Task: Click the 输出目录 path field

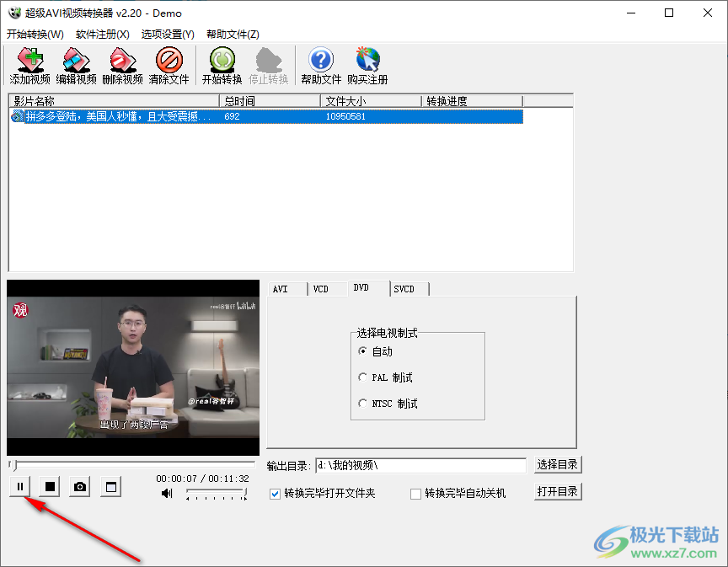Action: tap(420, 465)
